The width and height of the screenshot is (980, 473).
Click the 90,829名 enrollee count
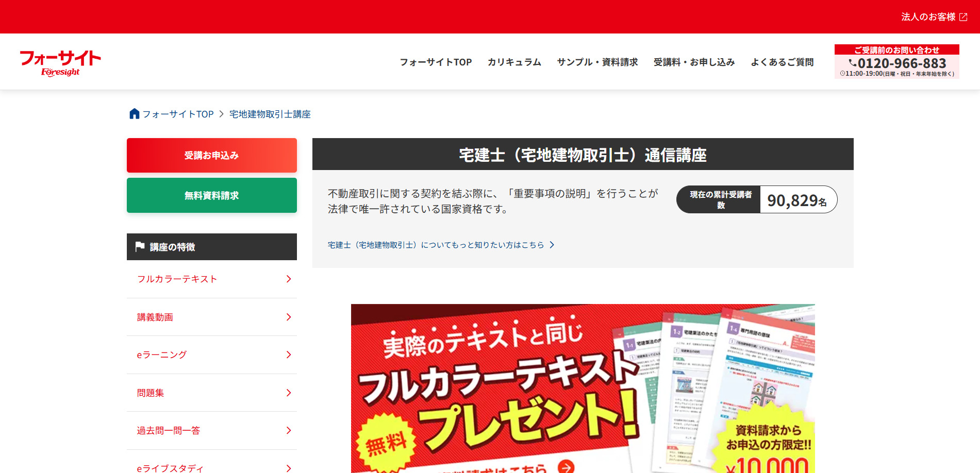(x=797, y=200)
